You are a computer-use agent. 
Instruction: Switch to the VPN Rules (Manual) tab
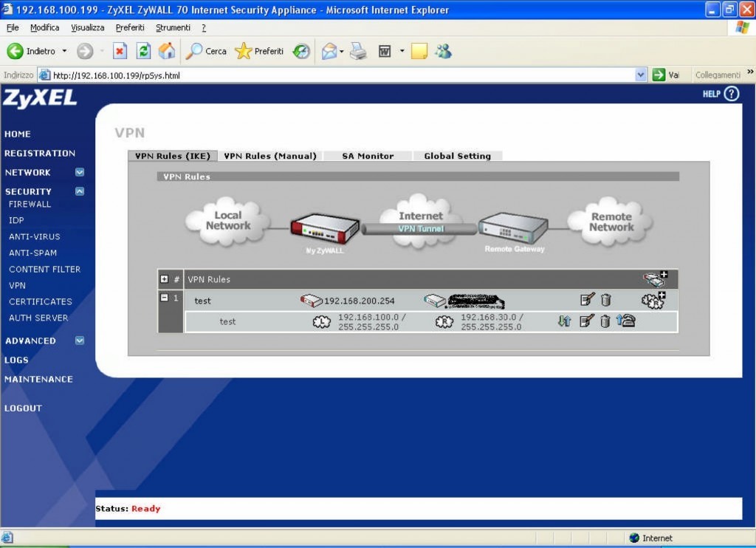270,156
